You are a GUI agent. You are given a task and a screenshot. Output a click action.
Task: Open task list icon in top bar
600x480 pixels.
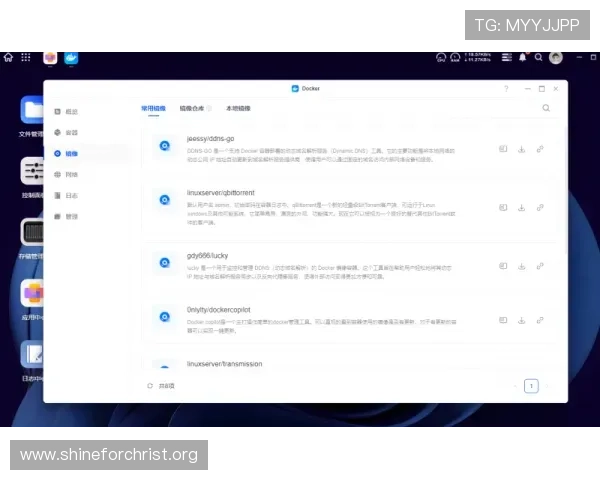click(507, 57)
